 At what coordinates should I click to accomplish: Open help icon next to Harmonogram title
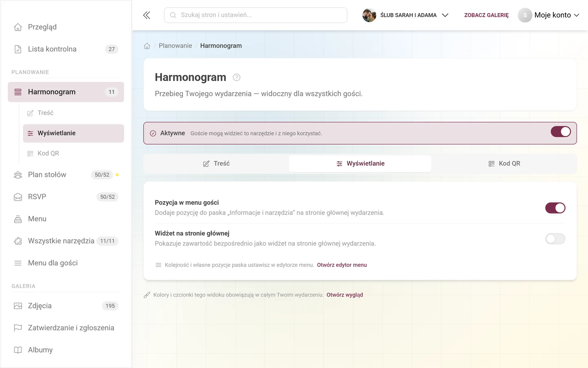click(x=236, y=77)
